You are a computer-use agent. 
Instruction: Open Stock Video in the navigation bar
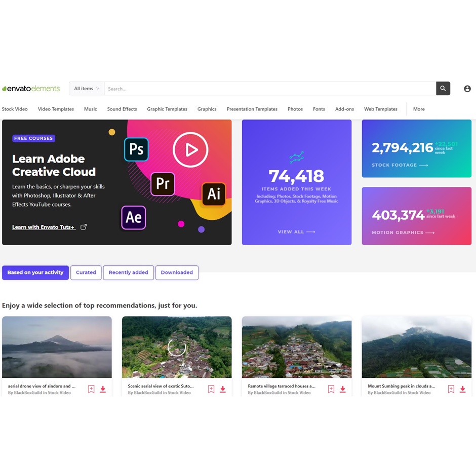pos(15,109)
